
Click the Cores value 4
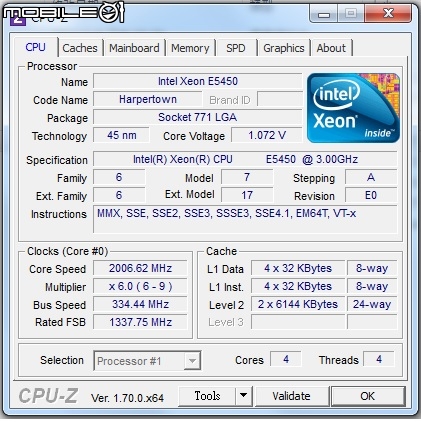[286, 359]
